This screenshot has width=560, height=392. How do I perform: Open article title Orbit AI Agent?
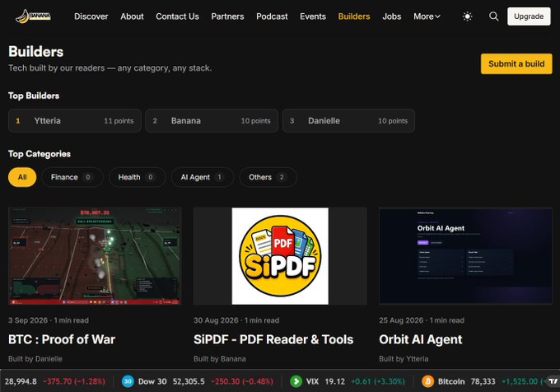coord(421,339)
